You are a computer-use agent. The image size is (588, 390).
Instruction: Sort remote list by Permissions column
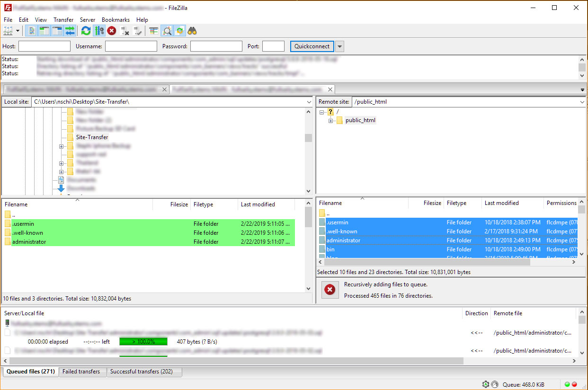click(561, 203)
